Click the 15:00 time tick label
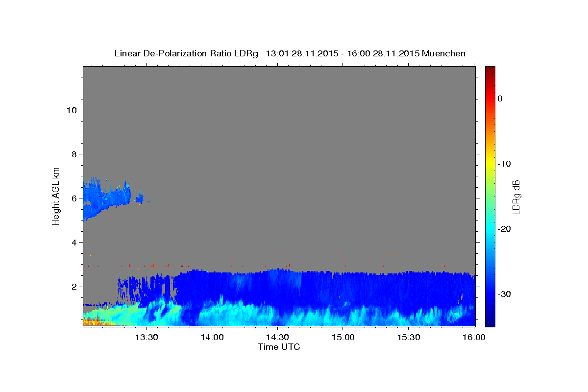This screenshot has height=392, width=588. [343, 337]
